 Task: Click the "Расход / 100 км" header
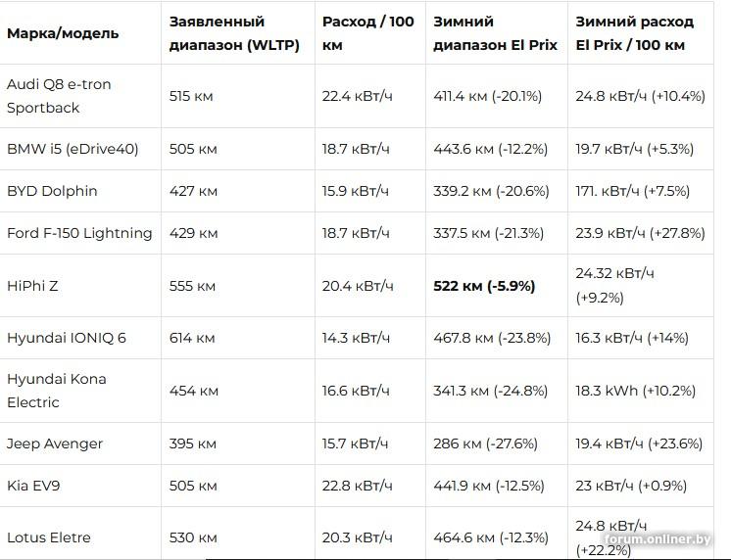[367, 33]
